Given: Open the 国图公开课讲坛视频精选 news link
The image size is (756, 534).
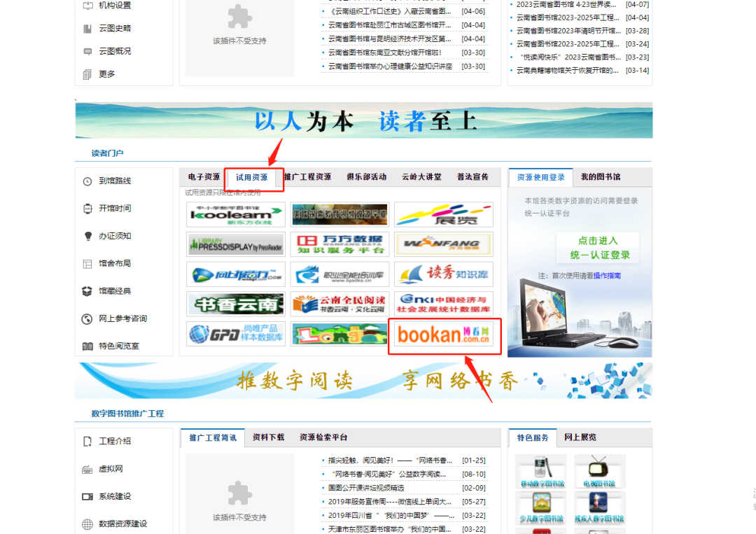Looking at the screenshot, I should (366, 488).
